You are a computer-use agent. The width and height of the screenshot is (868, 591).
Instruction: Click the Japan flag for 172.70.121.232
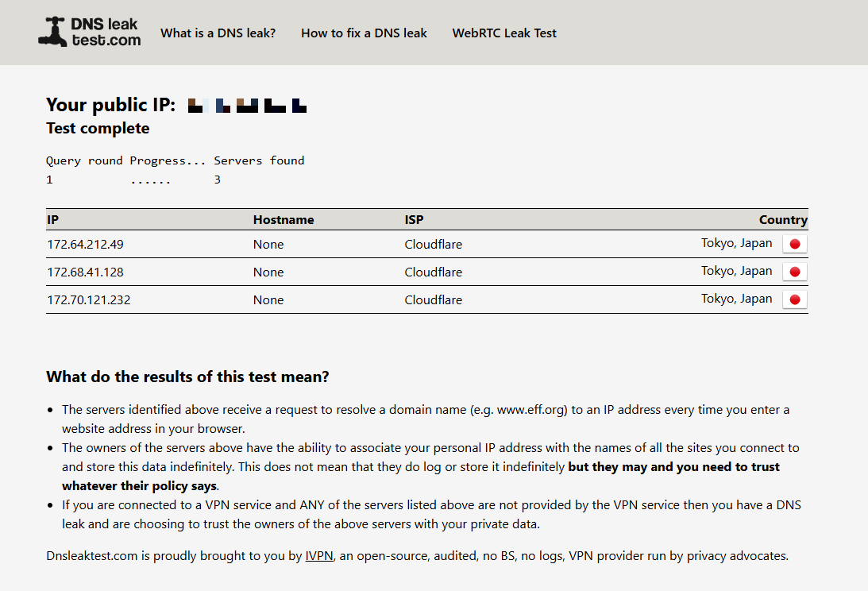pyautogui.click(x=794, y=299)
